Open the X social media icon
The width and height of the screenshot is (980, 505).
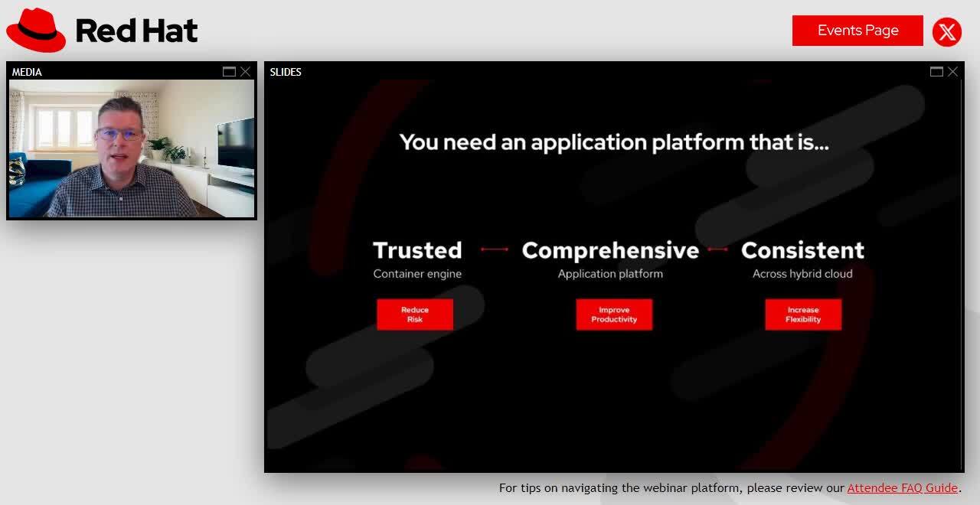[947, 31]
